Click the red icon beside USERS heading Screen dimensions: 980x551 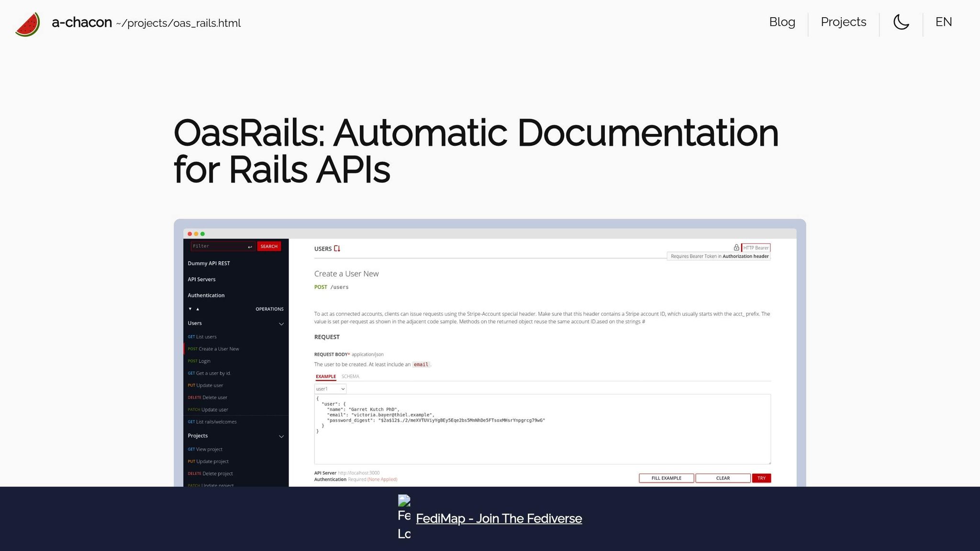tap(337, 249)
